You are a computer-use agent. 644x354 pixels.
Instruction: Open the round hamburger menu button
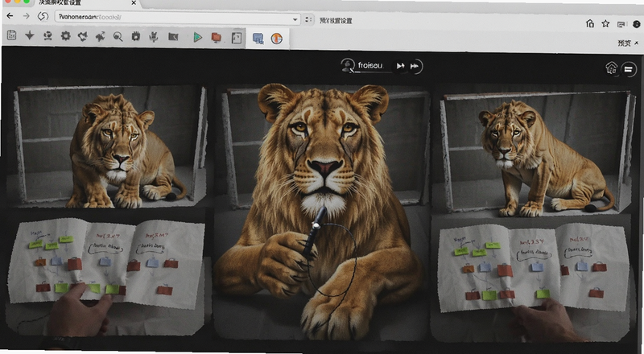coord(629,69)
